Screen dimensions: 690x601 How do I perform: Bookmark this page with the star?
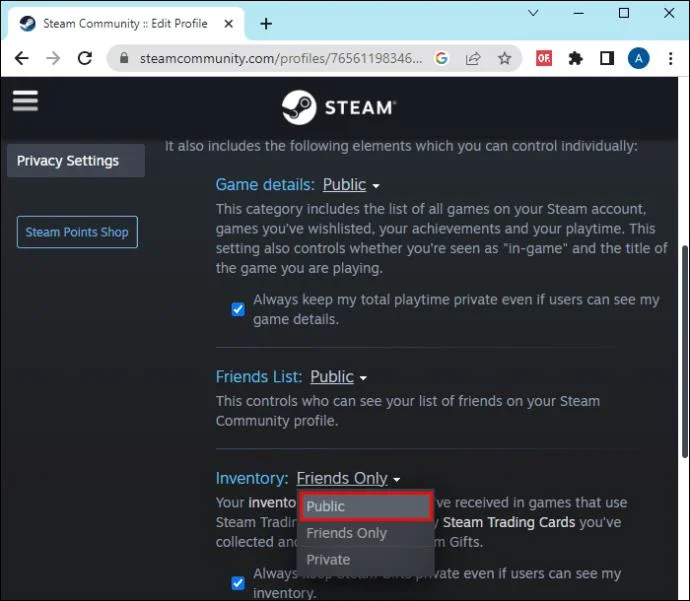504,58
